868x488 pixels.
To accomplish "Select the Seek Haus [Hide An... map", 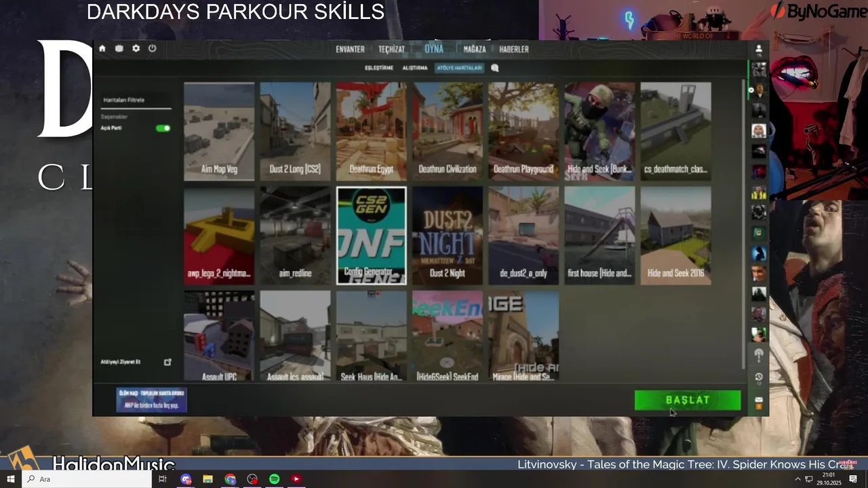I will point(372,336).
